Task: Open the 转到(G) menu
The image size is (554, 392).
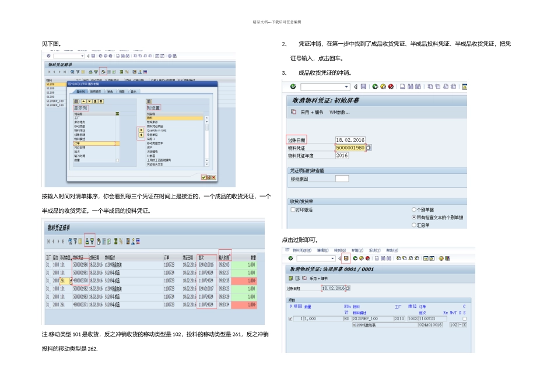Action: [x=340, y=250]
